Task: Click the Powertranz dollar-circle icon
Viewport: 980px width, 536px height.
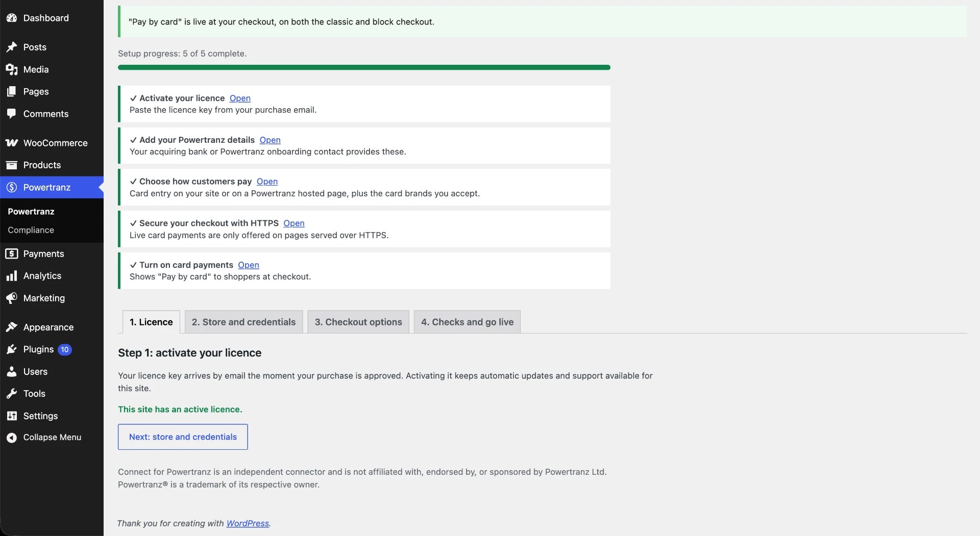Action: (12, 187)
